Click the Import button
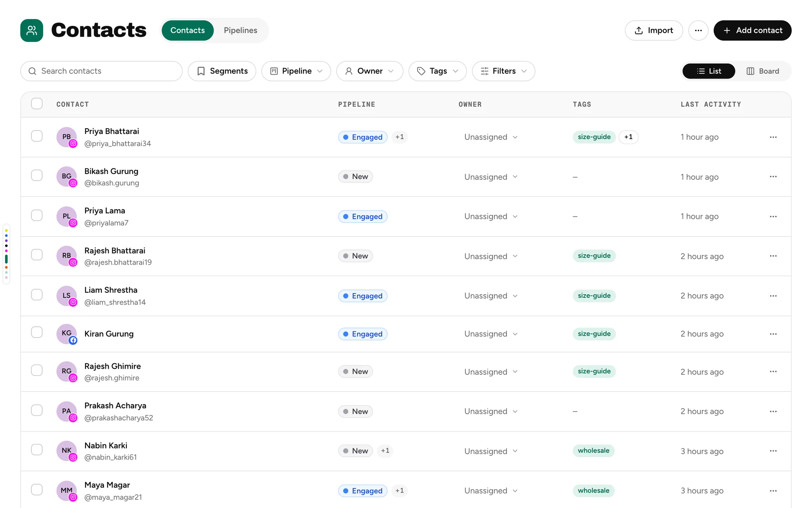 point(654,30)
